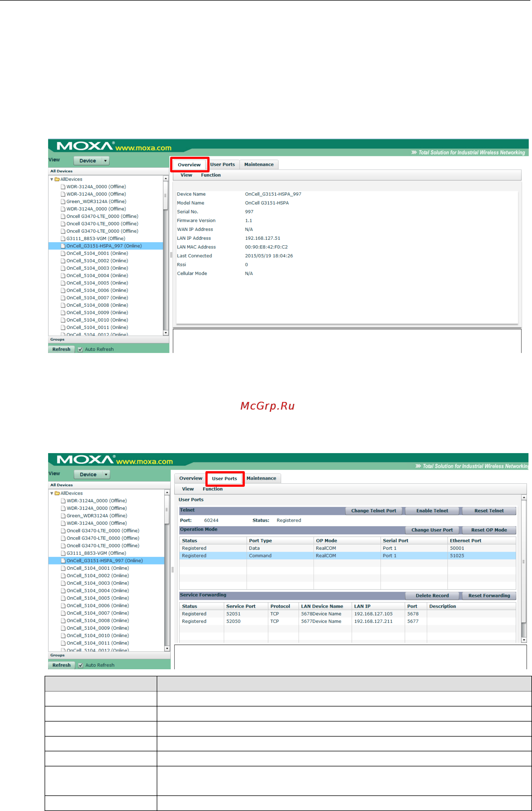Image resolution: width=532 pixels, height=811 pixels.
Task: Click LAN MAC Address value 00:90:E8:42:F0:C2
Action: pos(266,247)
